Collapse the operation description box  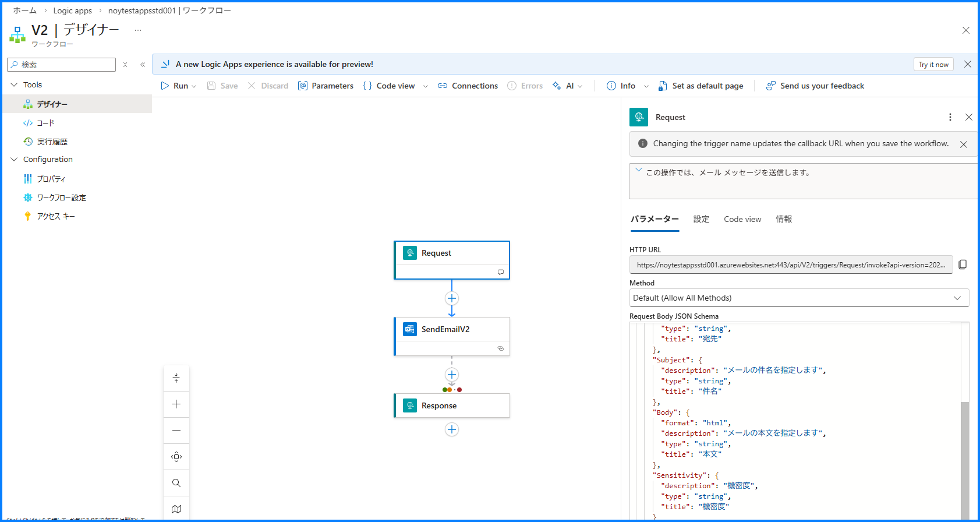639,171
